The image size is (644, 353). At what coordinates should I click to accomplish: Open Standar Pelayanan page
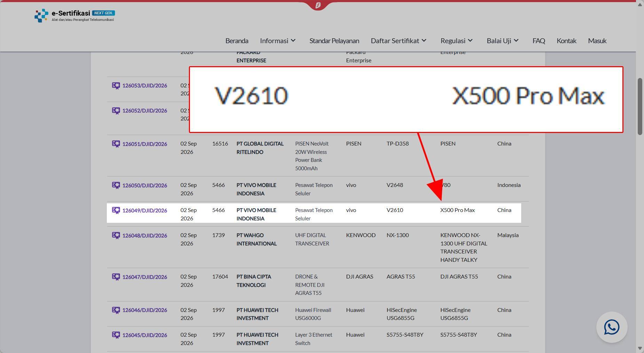click(334, 41)
